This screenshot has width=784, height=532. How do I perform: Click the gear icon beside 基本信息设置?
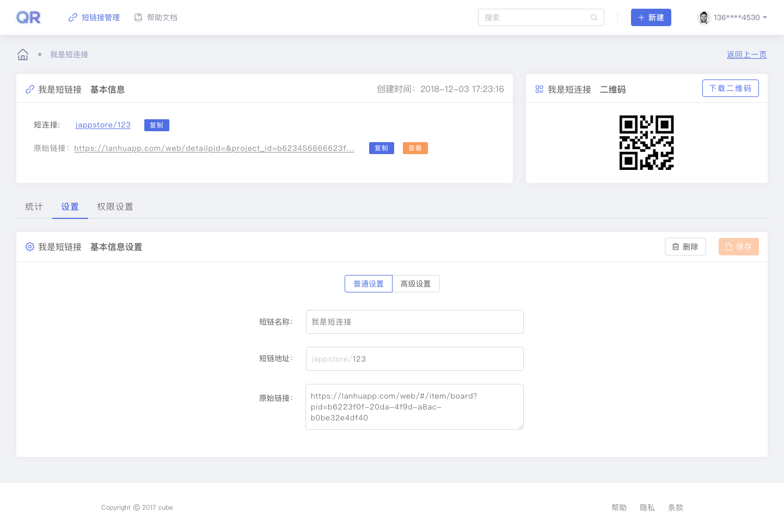pyautogui.click(x=30, y=246)
